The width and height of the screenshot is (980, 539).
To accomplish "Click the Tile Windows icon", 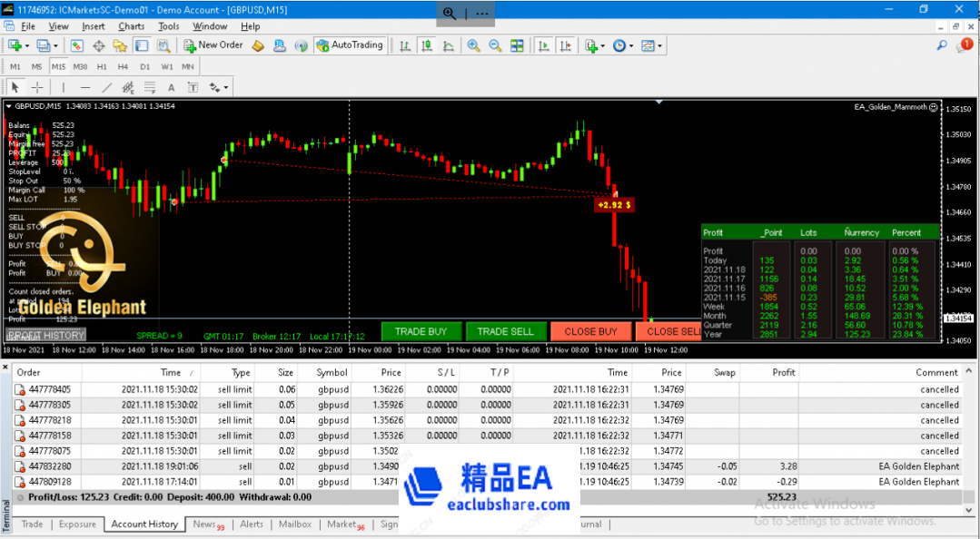I will 517,45.
